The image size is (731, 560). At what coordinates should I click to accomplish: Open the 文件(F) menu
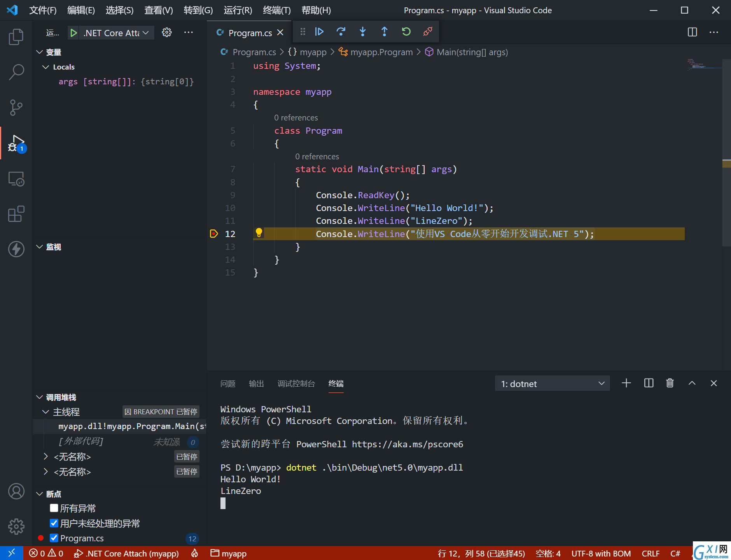tap(43, 10)
